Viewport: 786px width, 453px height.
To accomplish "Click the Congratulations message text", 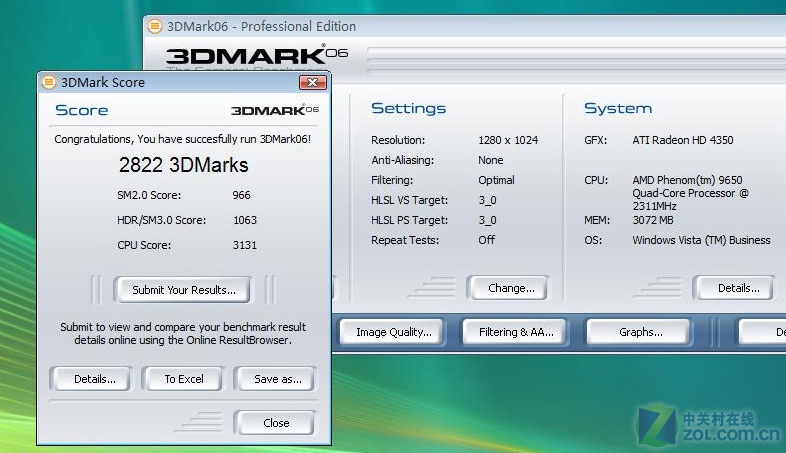I will [182, 139].
